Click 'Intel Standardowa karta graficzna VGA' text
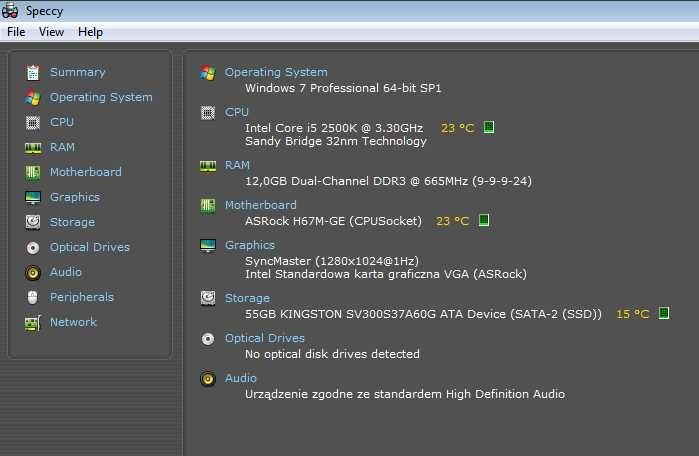This screenshot has width=699, height=456. [386, 274]
